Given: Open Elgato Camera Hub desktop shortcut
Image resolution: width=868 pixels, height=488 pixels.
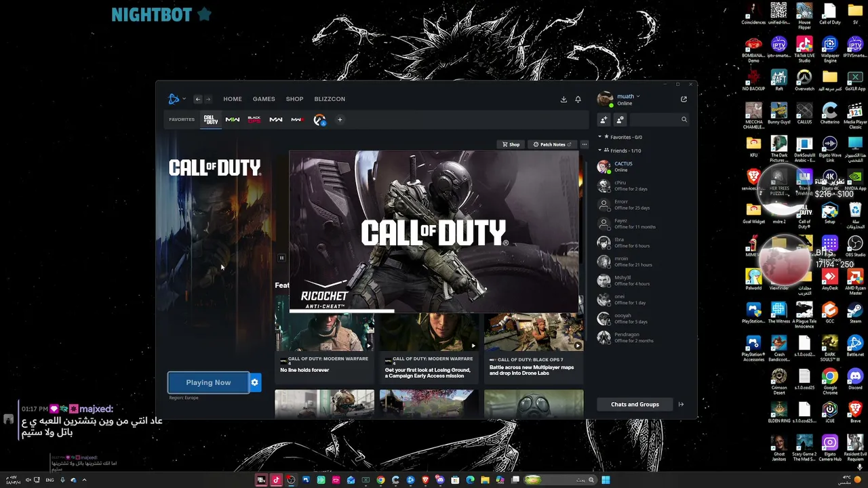Looking at the screenshot, I should (x=830, y=448).
